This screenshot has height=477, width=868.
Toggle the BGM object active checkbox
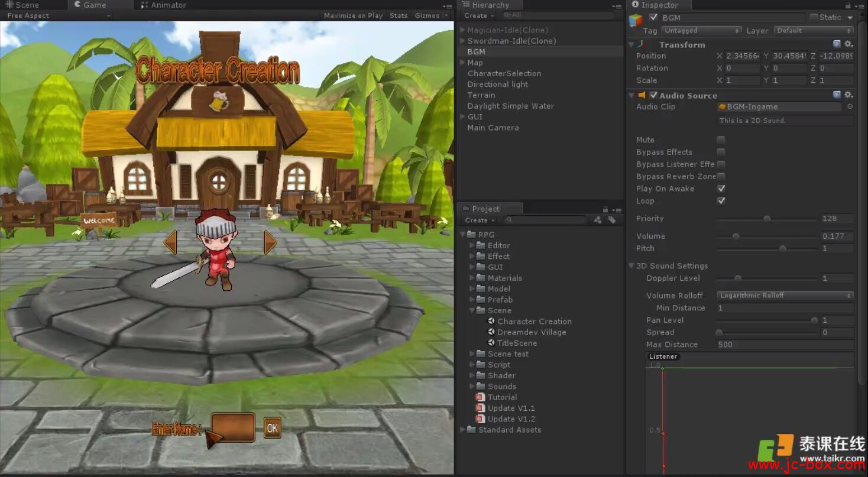[653, 17]
